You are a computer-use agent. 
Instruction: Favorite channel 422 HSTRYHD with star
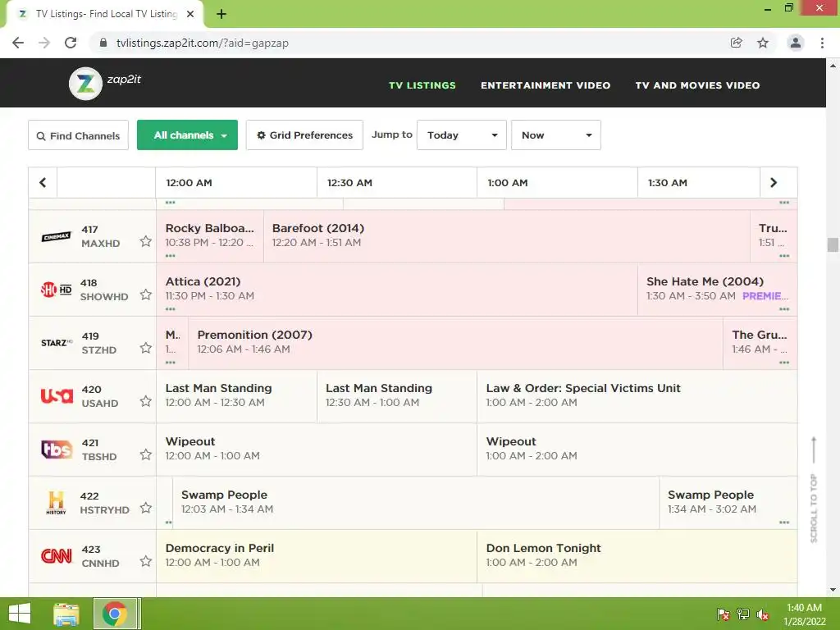146,508
